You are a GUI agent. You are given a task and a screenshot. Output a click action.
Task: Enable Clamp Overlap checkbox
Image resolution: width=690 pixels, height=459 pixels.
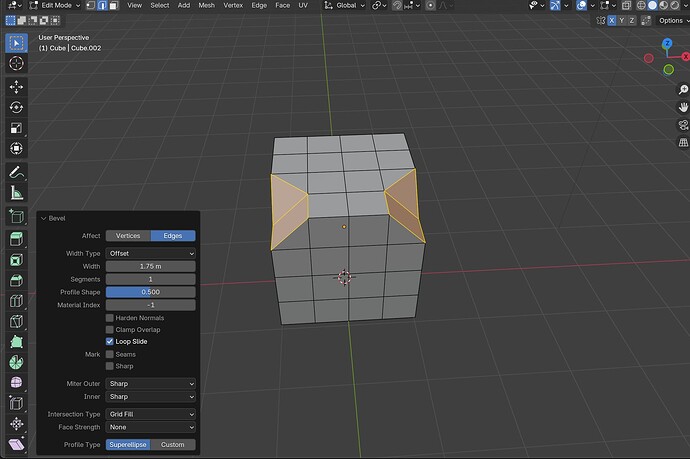(110, 330)
